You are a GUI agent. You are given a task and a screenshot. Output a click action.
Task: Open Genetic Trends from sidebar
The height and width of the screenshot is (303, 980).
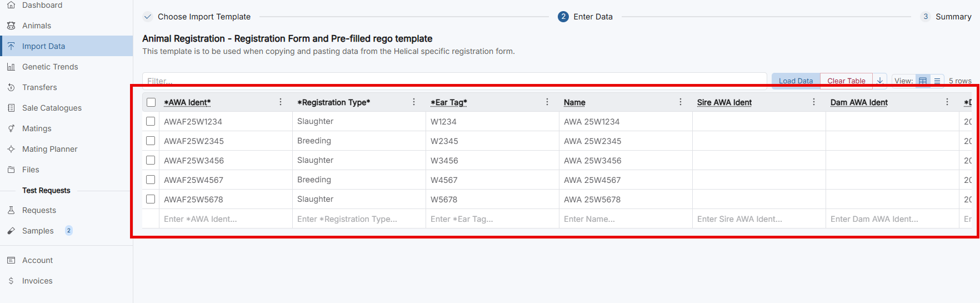coord(50,67)
